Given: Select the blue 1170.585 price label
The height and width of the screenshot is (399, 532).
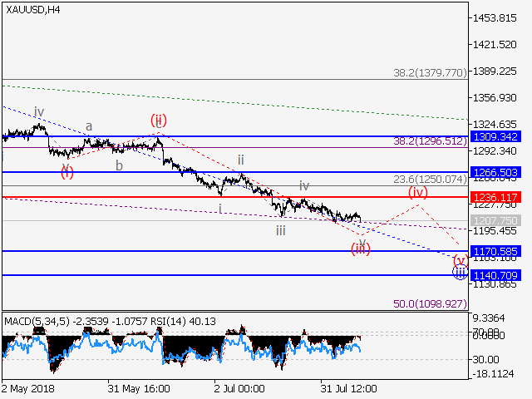Looking at the screenshot, I should coord(495,250).
